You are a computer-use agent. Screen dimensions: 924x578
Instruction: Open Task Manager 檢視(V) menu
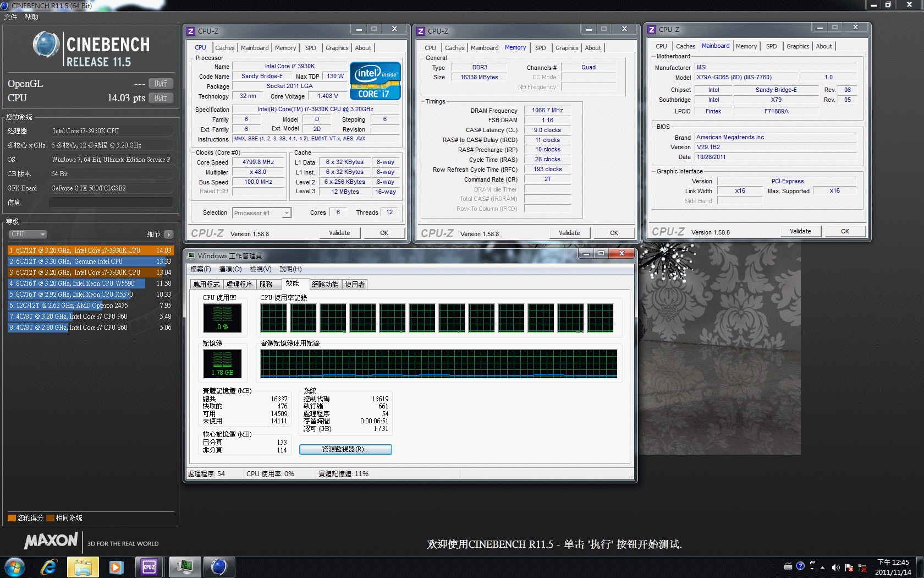point(261,269)
